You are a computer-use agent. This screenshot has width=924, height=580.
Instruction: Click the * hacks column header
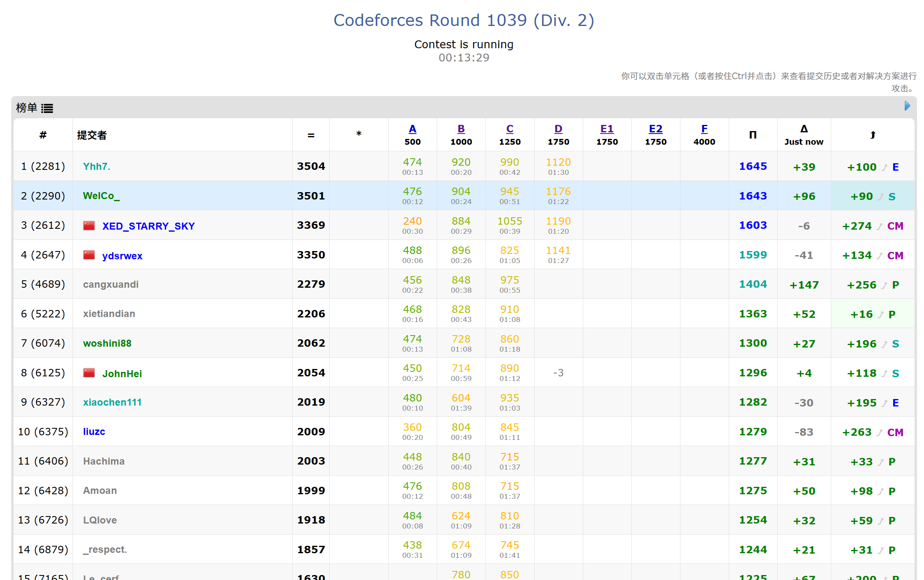click(x=359, y=134)
